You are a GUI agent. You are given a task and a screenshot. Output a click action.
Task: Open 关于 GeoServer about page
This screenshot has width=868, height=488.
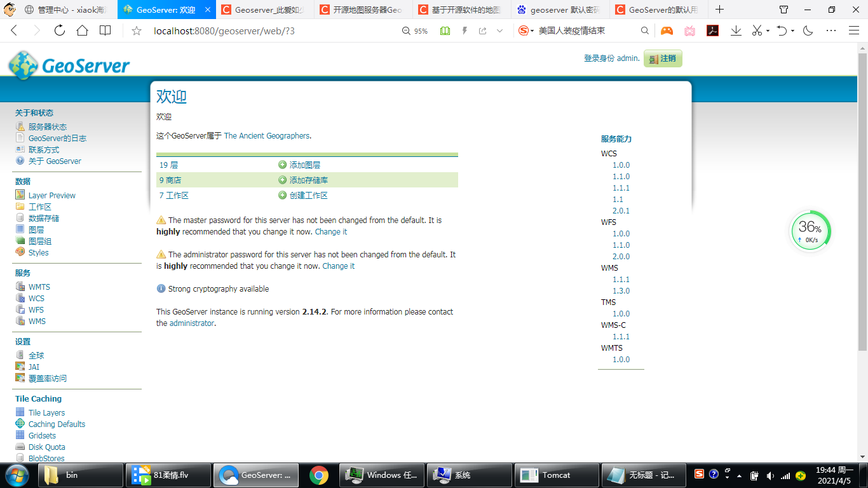pos(55,161)
